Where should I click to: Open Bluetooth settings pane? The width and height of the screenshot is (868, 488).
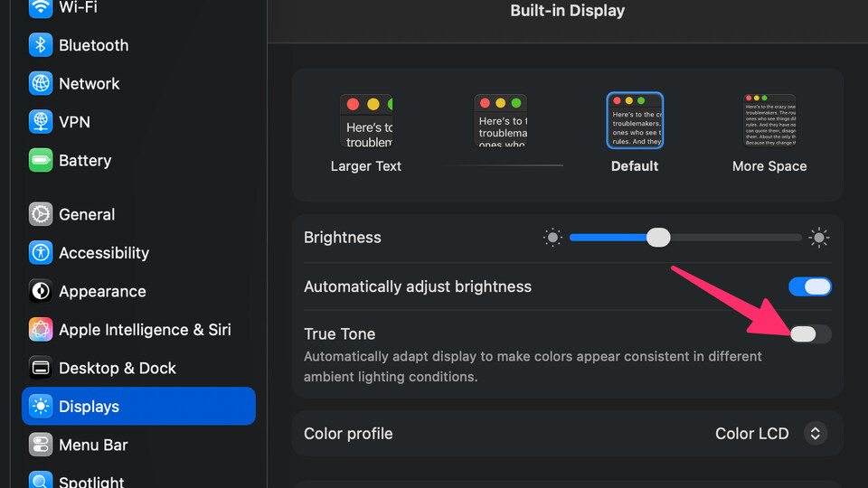(138, 45)
